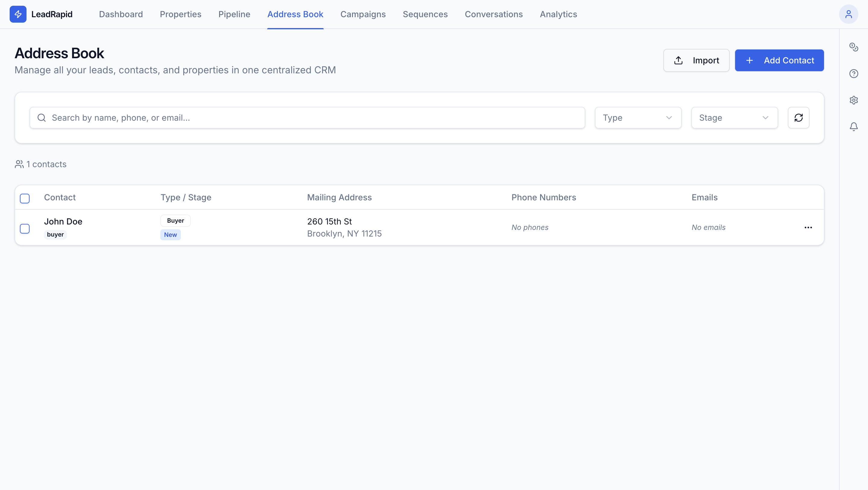Click the coins credits icon in sidebar
The height and width of the screenshot is (490, 868).
[854, 47]
